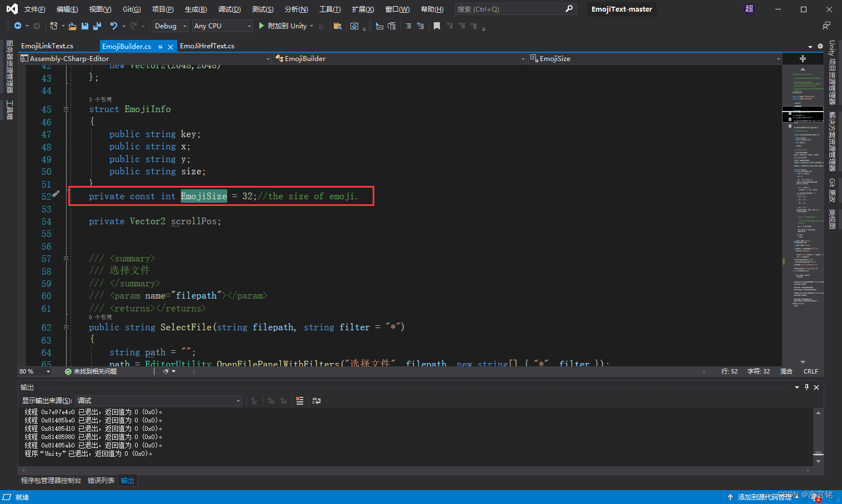842x504 pixels.
Task: Click the Clear All output icon
Action: point(300,401)
